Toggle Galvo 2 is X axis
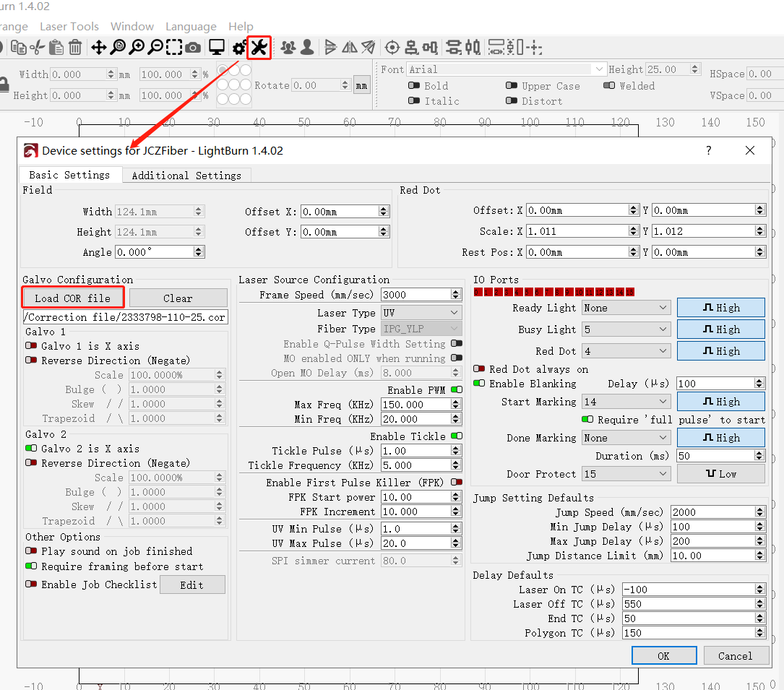The width and height of the screenshot is (784, 690). (31, 448)
